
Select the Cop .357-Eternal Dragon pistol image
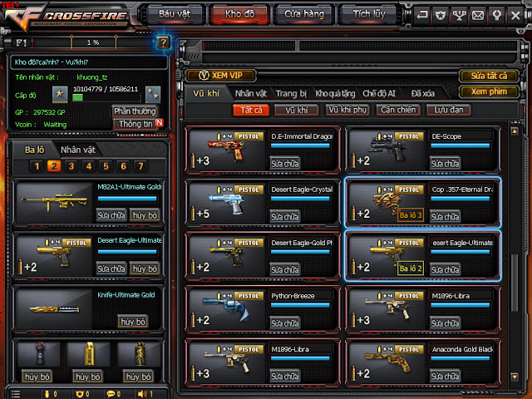(387, 203)
